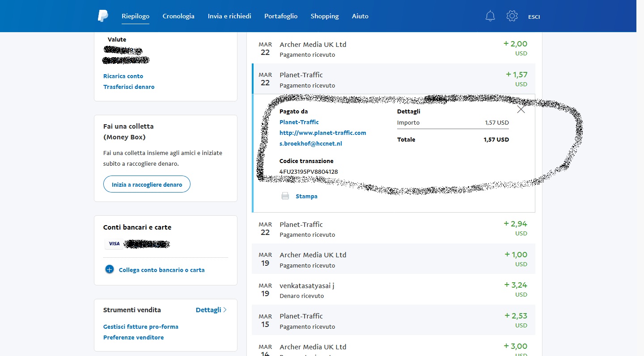Click the Strumenti vendita heading
The width and height of the screenshot is (644, 356).
point(132,310)
